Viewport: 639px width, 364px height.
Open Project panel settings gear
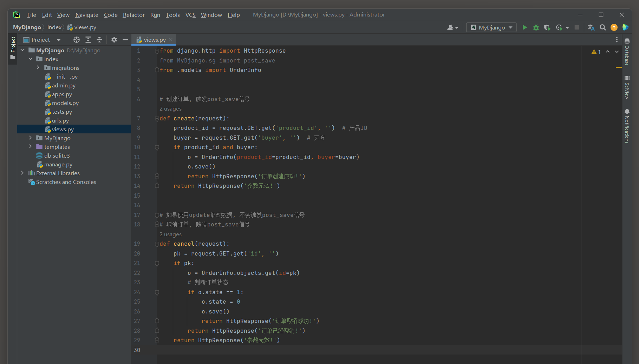point(114,40)
